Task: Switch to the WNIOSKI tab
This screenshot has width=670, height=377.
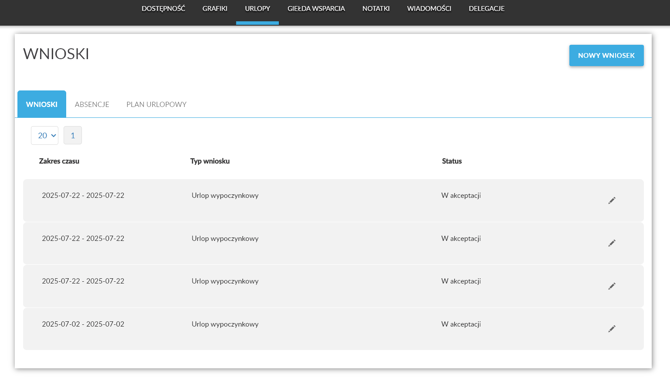Action: pyautogui.click(x=41, y=104)
